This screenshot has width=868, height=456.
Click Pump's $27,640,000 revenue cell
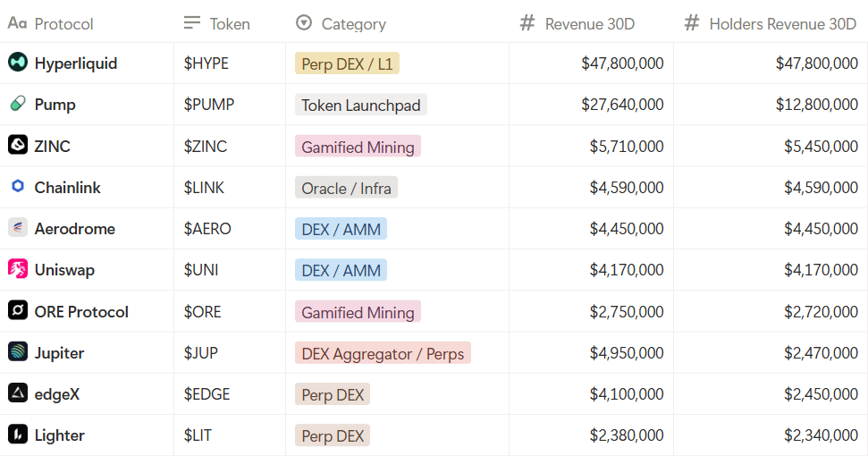point(591,104)
